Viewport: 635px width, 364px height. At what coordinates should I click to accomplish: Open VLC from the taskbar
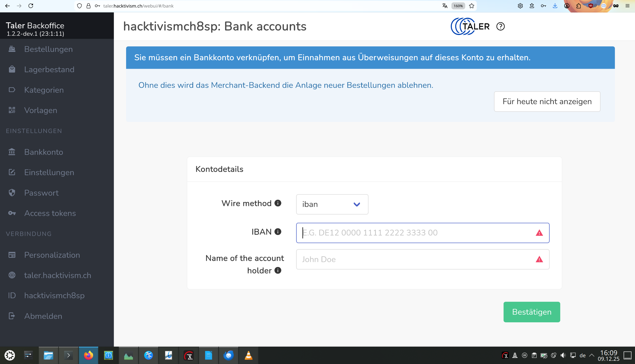coord(248,355)
